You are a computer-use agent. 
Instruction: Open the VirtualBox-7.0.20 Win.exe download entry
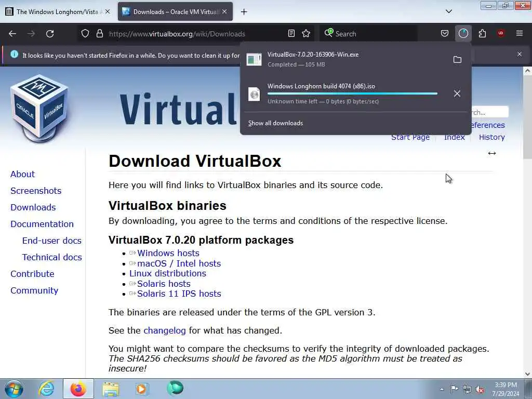click(x=346, y=59)
